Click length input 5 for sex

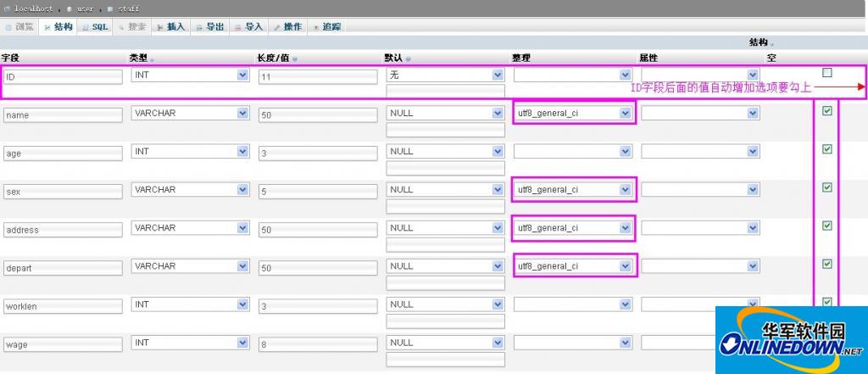click(x=318, y=192)
